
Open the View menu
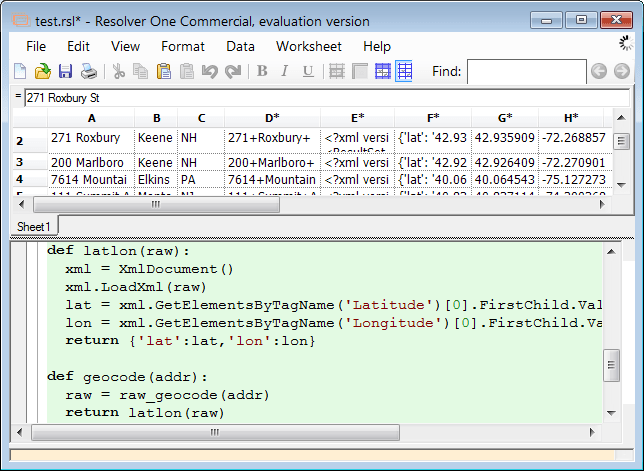coord(125,46)
